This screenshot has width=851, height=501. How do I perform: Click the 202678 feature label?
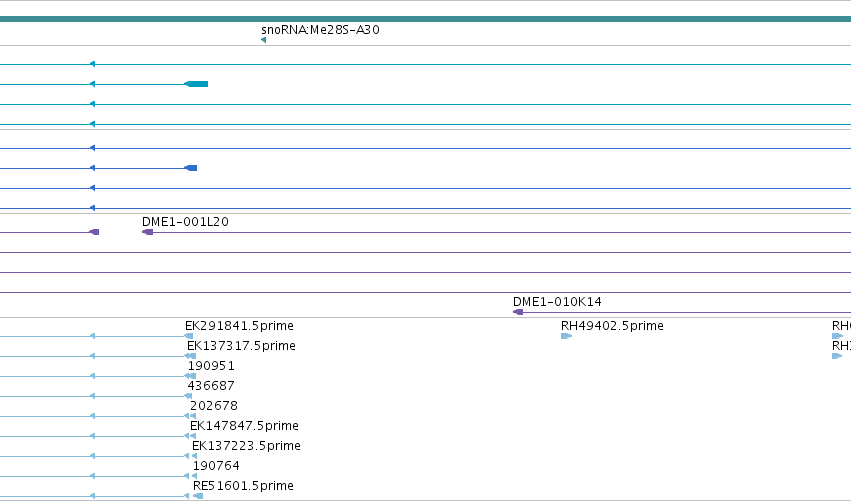pyautogui.click(x=214, y=406)
